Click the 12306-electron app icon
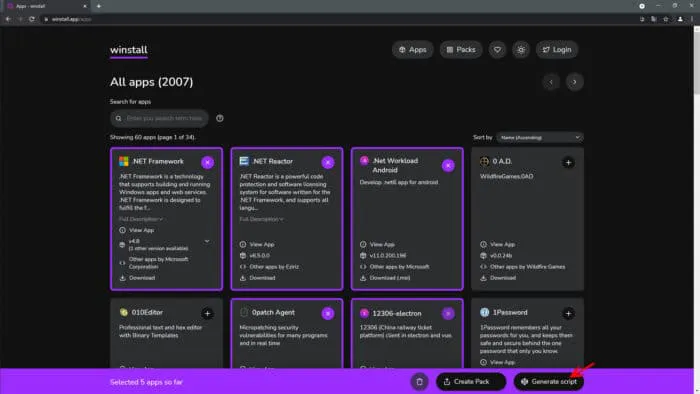 (x=364, y=313)
